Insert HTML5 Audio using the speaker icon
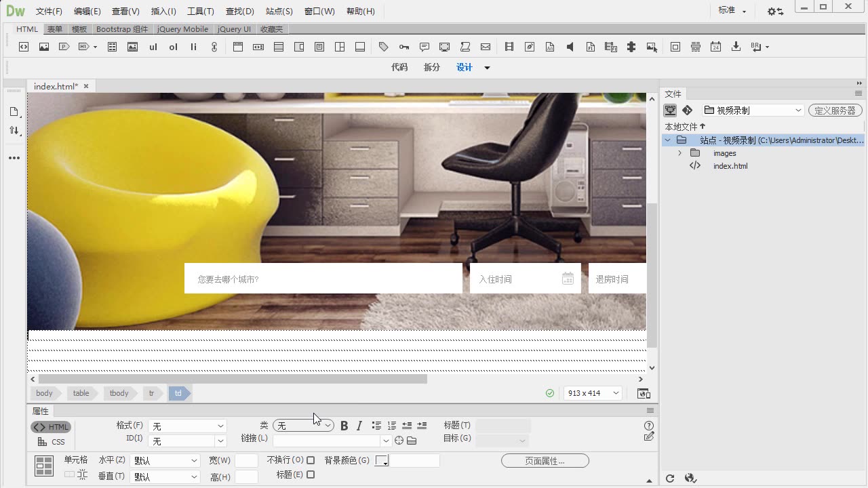The width and height of the screenshot is (868, 488). click(x=570, y=47)
